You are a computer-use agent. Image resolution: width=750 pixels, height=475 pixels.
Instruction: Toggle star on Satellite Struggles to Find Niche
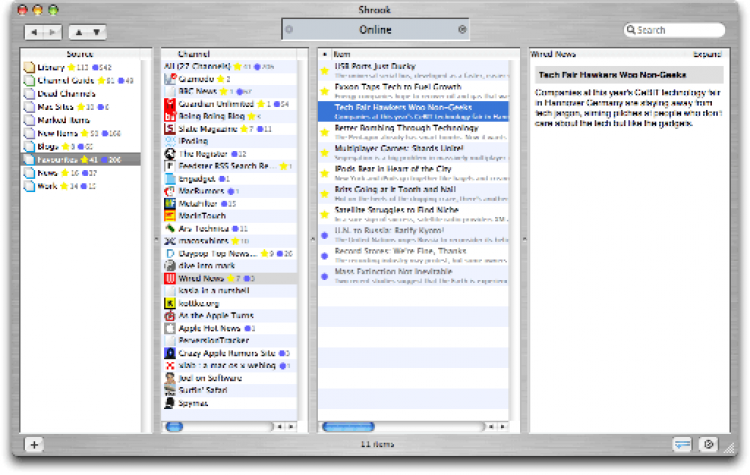(x=325, y=214)
